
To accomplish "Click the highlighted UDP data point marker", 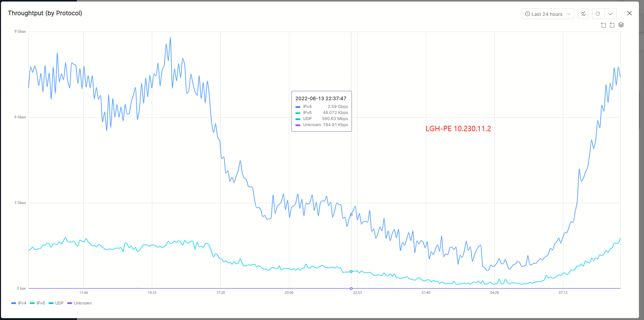I will (351, 271).
